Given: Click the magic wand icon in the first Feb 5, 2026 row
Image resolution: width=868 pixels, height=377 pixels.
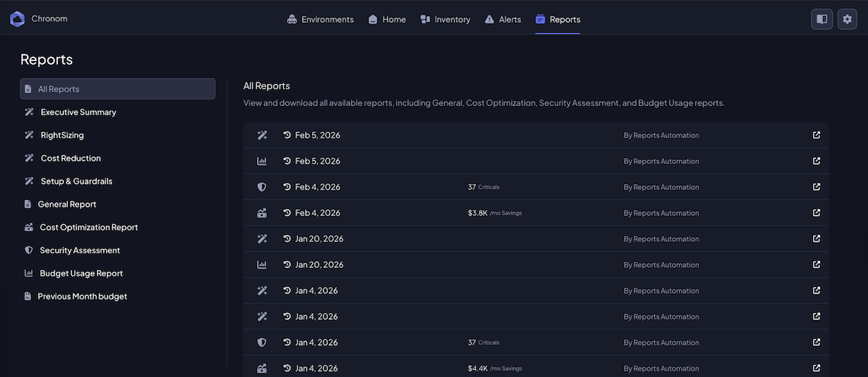Looking at the screenshot, I should (262, 135).
